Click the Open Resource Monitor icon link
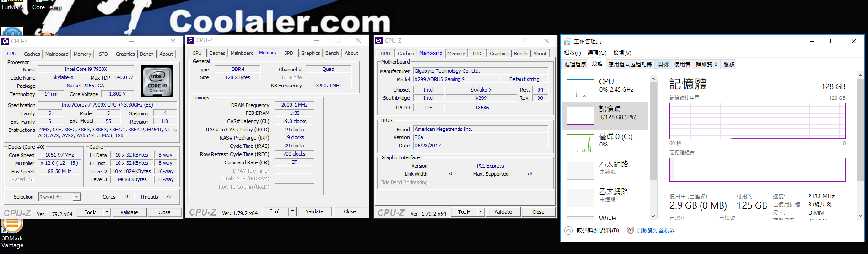 point(631,230)
